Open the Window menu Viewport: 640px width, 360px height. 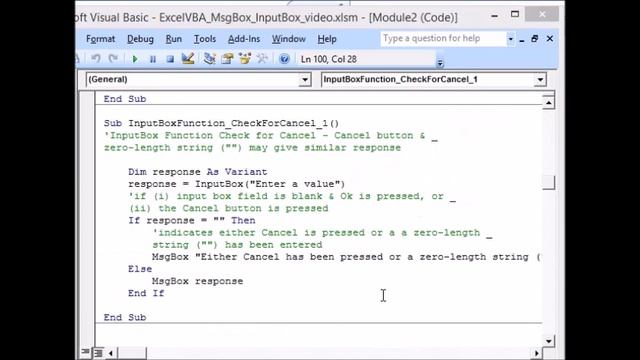pyautogui.click(x=289, y=39)
